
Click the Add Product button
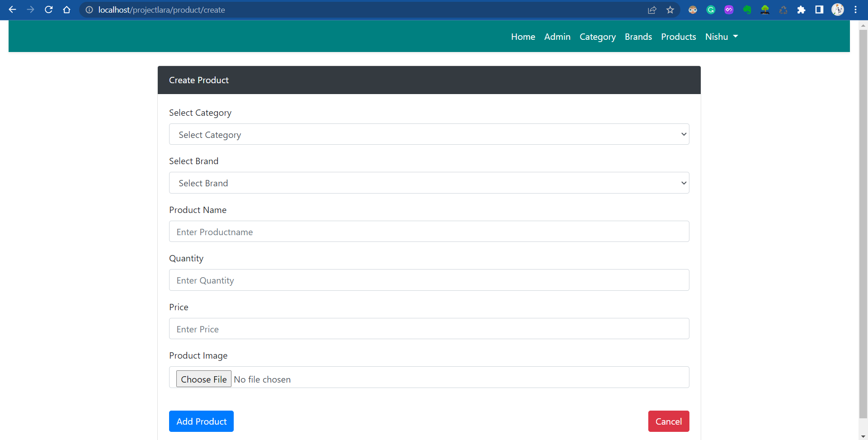point(201,421)
